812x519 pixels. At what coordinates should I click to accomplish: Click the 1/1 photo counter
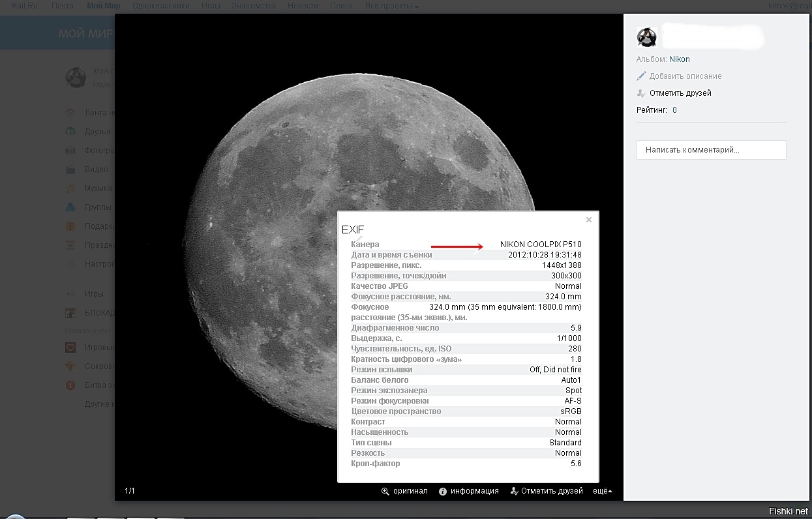click(130, 491)
